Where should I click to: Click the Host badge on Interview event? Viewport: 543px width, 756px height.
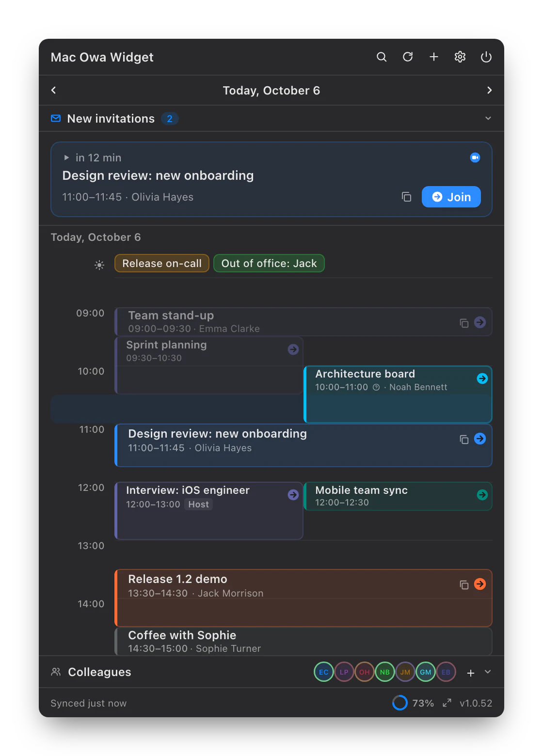point(198,504)
